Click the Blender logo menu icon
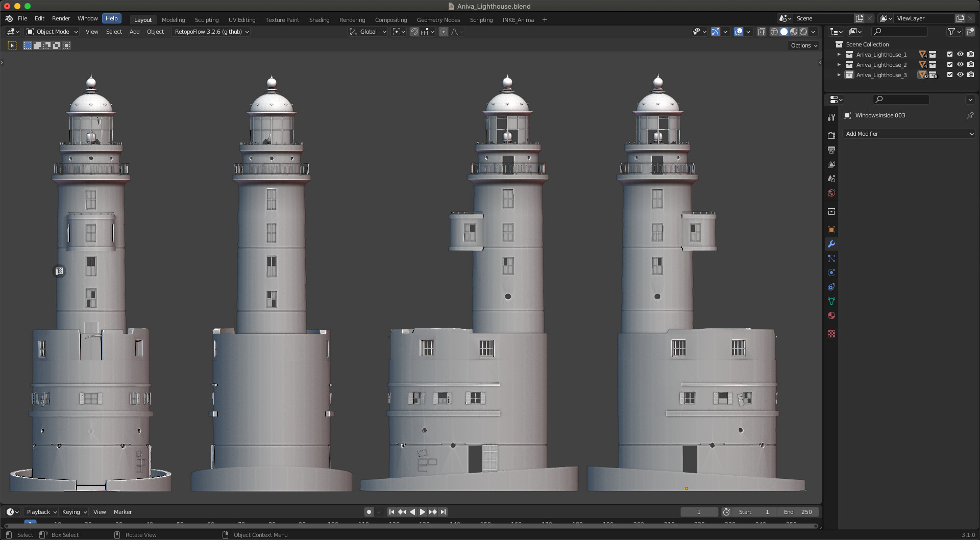 [x=9, y=18]
